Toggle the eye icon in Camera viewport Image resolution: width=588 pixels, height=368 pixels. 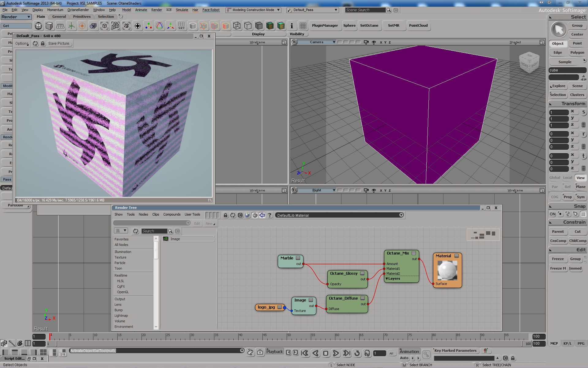(x=374, y=42)
